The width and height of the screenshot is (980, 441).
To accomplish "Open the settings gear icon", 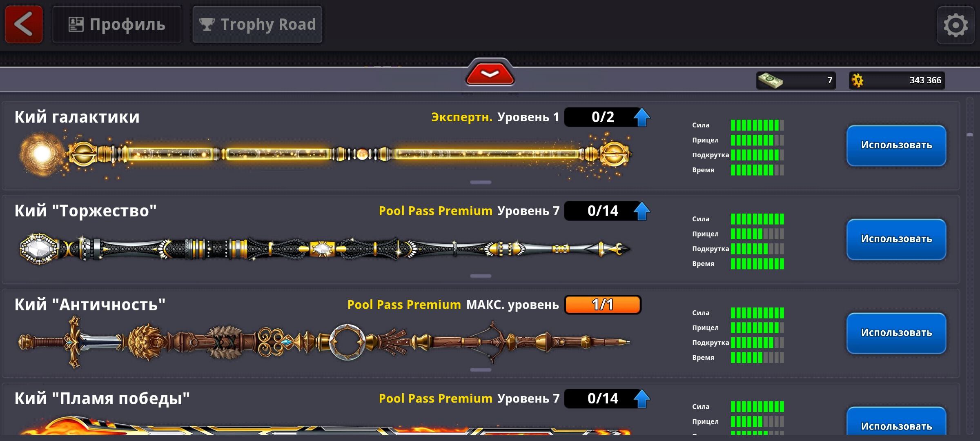I will pyautogui.click(x=955, y=25).
